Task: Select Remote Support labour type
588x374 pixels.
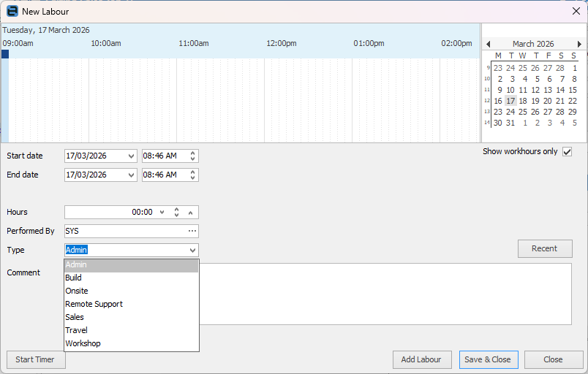Action: click(x=131, y=304)
